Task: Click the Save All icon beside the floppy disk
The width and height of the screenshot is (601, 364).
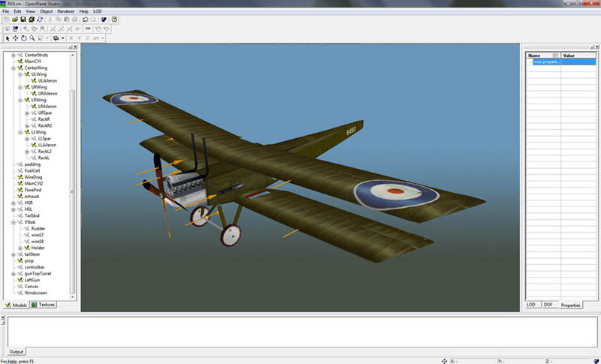Action: pyautogui.click(x=32, y=20)
